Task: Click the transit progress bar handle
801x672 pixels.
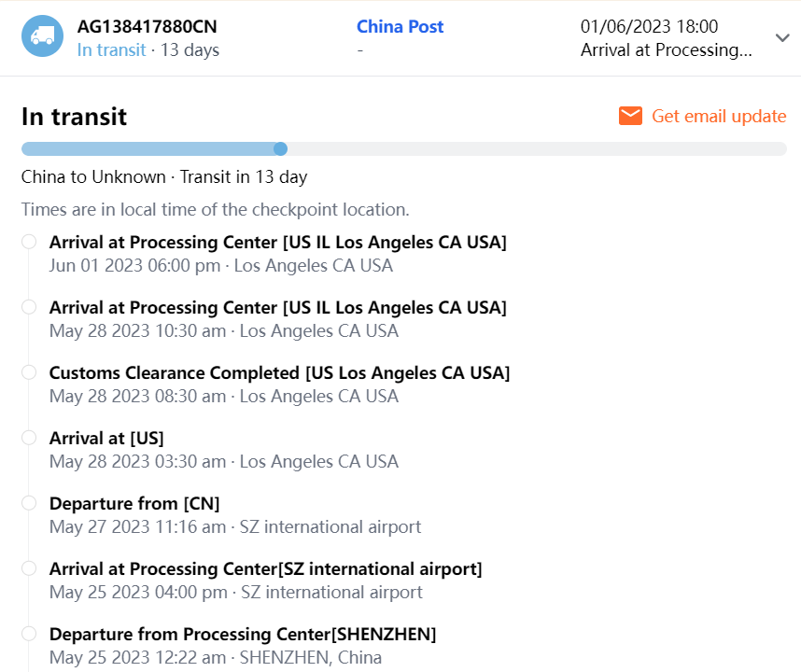Action: [280, 148]
